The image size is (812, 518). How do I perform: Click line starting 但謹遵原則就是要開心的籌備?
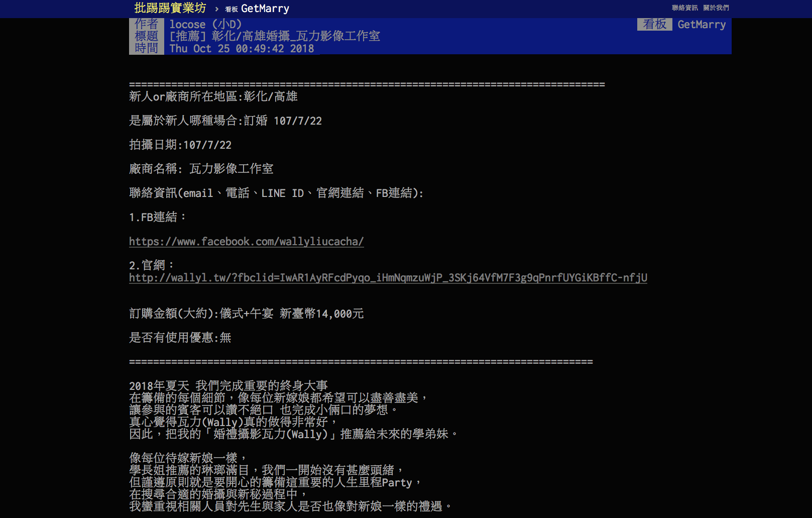(x=276, y=482)
